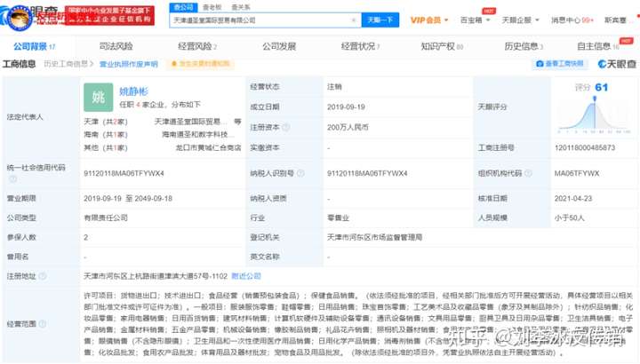Click the help icon beside 注册资本
This screenshot has width=640, height=364.
286,127
